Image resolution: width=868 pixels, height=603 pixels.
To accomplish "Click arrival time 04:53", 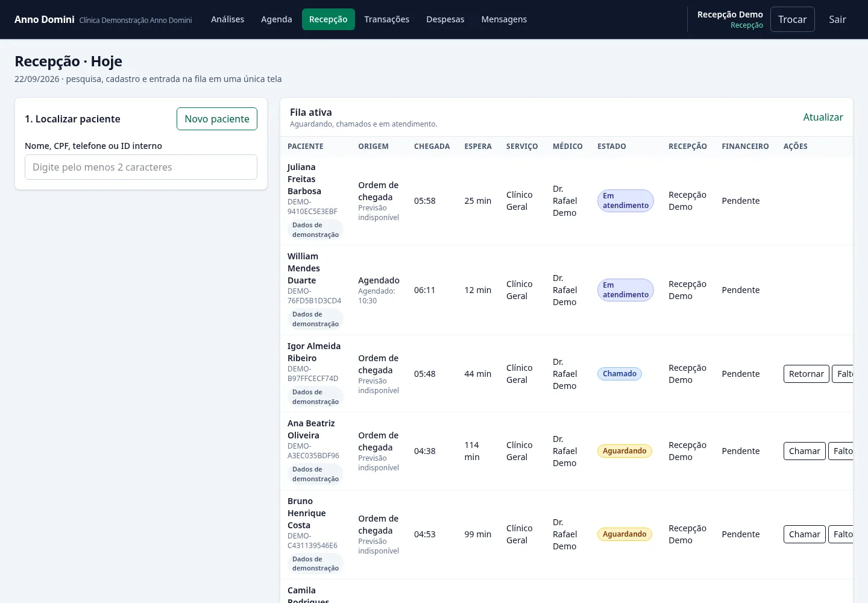I will tap(424, 534).
